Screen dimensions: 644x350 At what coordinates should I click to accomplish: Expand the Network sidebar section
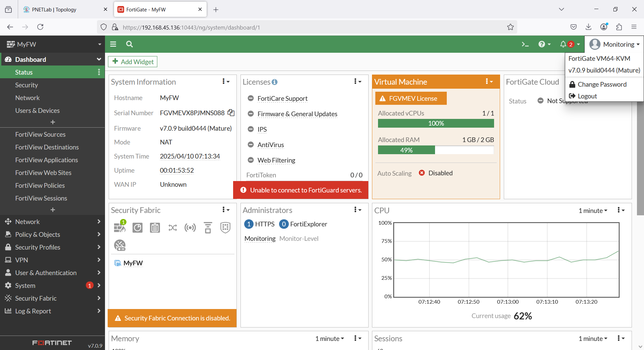52,222
